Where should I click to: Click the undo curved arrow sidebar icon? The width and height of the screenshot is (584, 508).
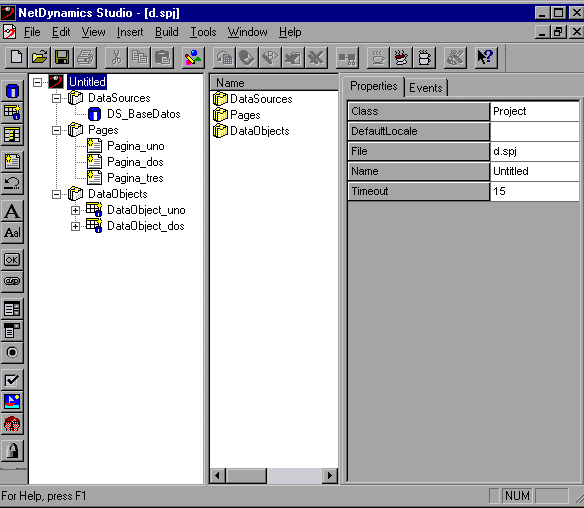[12, 183]
